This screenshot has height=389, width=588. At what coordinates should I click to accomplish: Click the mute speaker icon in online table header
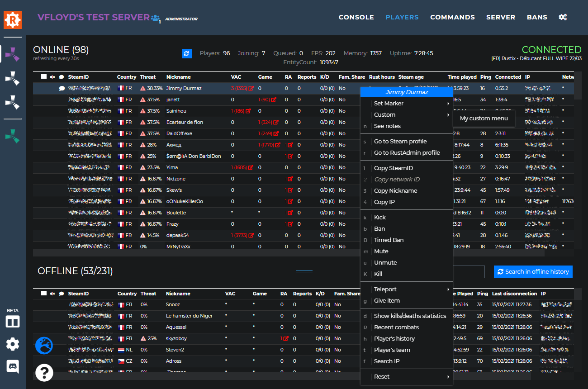coord(52,77)
